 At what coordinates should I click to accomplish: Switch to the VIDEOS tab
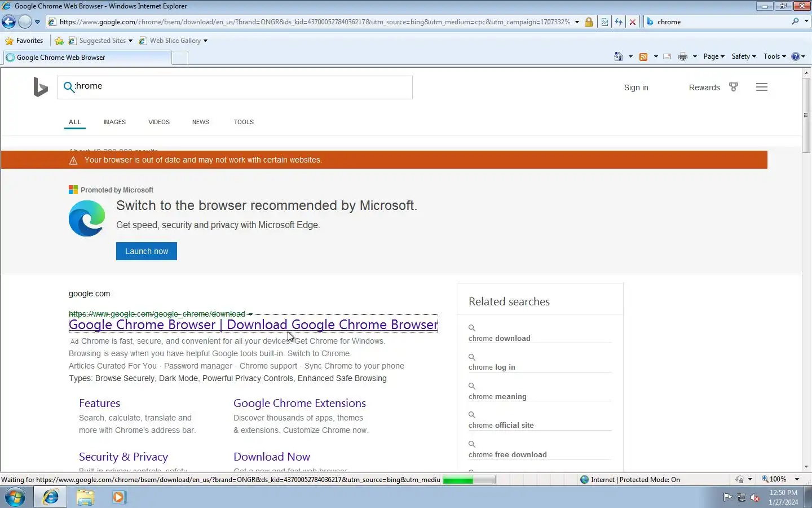click(159, 122)
